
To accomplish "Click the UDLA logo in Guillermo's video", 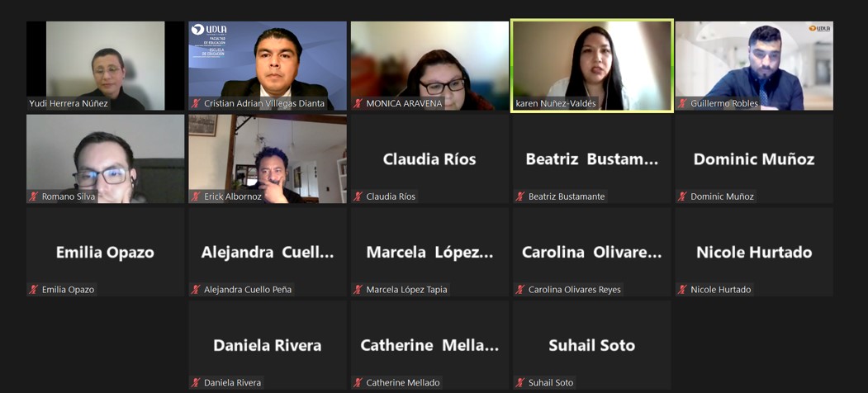I will click(x=819, y=28).
